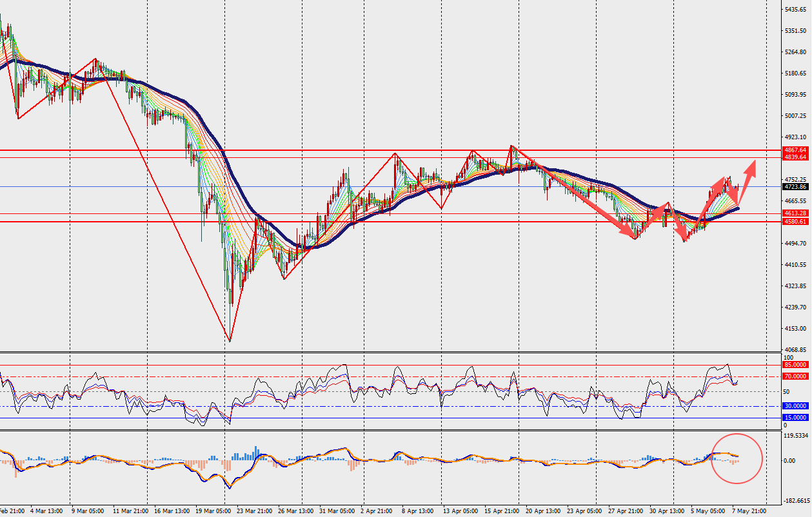812x517 pixels.
Task: Click the 4580.61 red price level tag
Action: coord(795,222)
